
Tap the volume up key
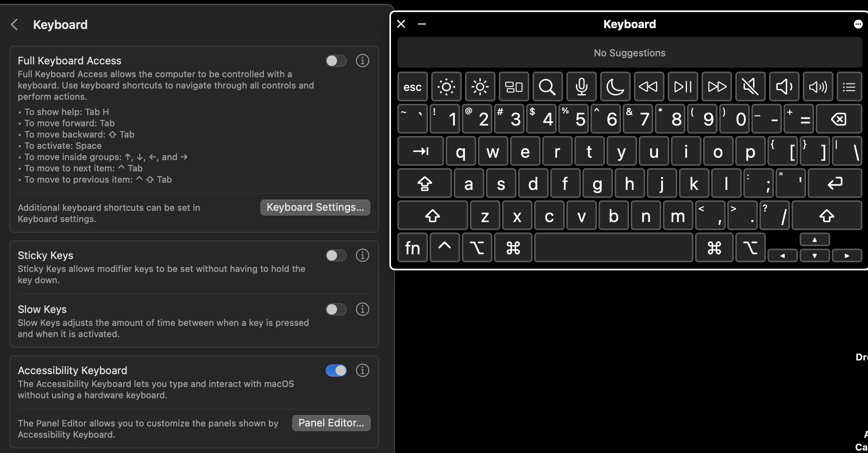tap(818, 86)
